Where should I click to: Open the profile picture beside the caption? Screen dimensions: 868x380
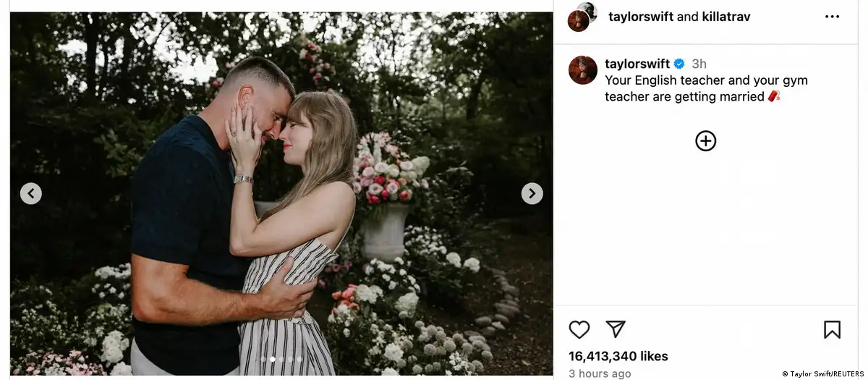click(x=583, y=70)
